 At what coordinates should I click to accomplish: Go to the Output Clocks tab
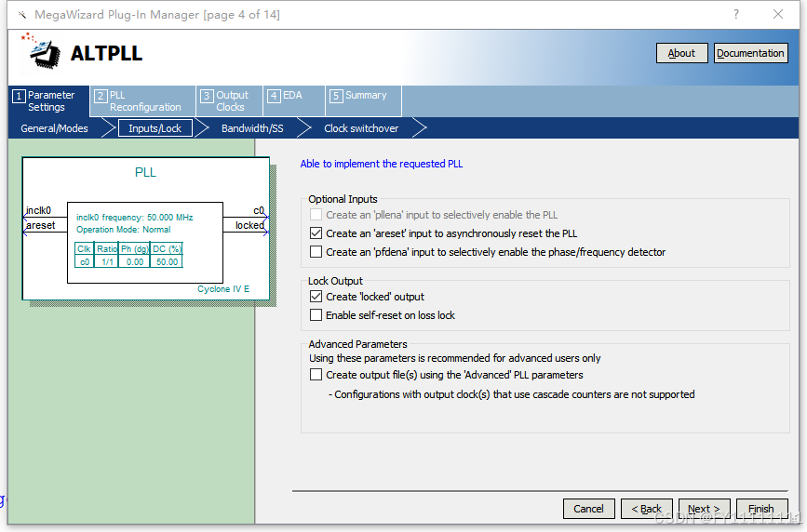pyautogui.click(x=229, y=100)
